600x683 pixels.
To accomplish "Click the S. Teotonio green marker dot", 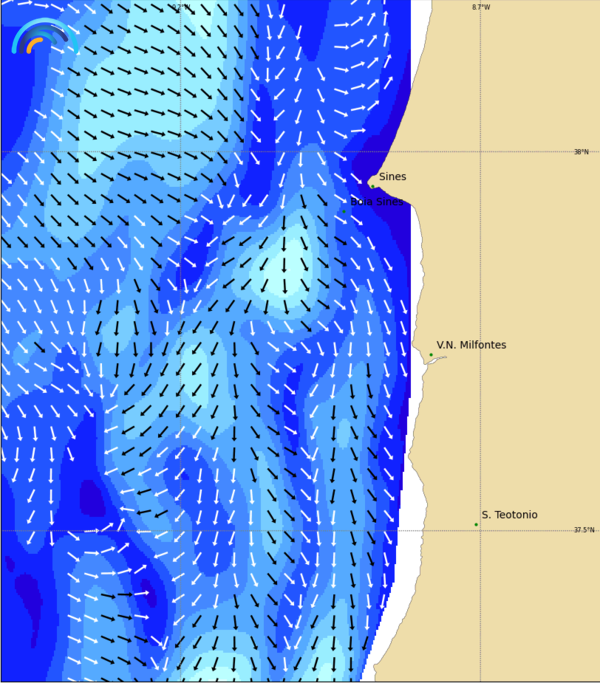I will (x=476, y=524).
